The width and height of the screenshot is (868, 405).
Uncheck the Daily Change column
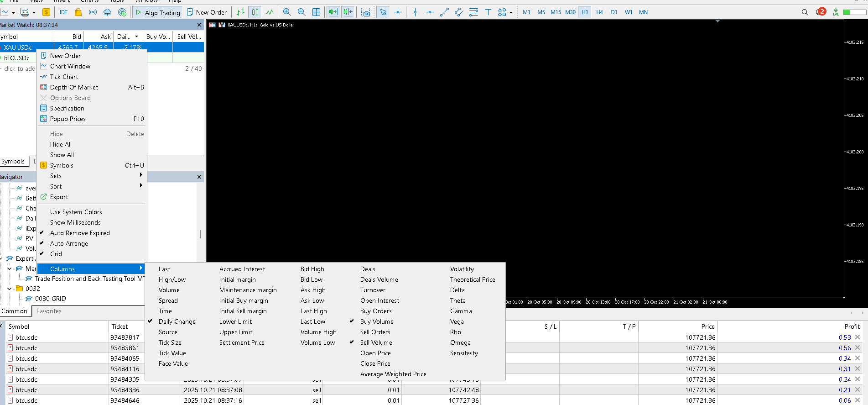(x=177, y=321)
